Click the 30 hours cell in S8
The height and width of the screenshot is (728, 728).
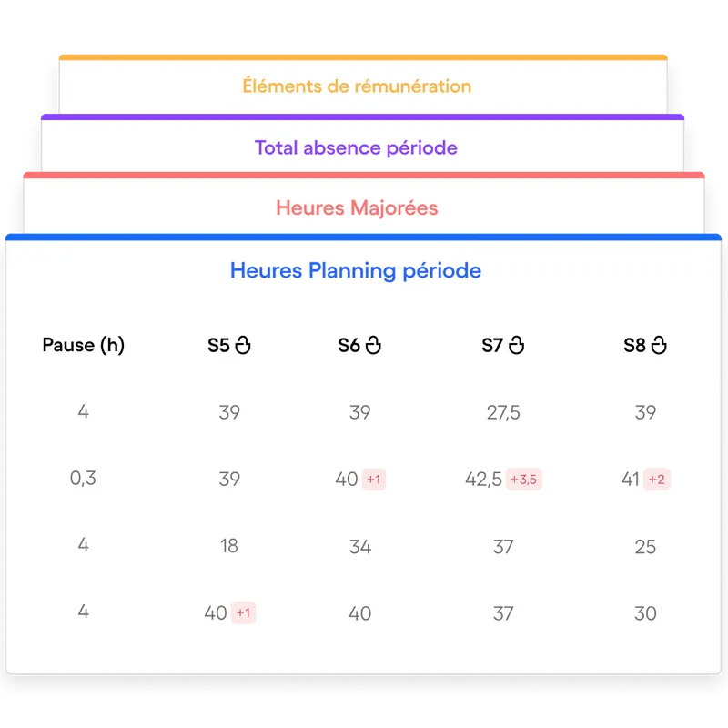tap(645, 613)
